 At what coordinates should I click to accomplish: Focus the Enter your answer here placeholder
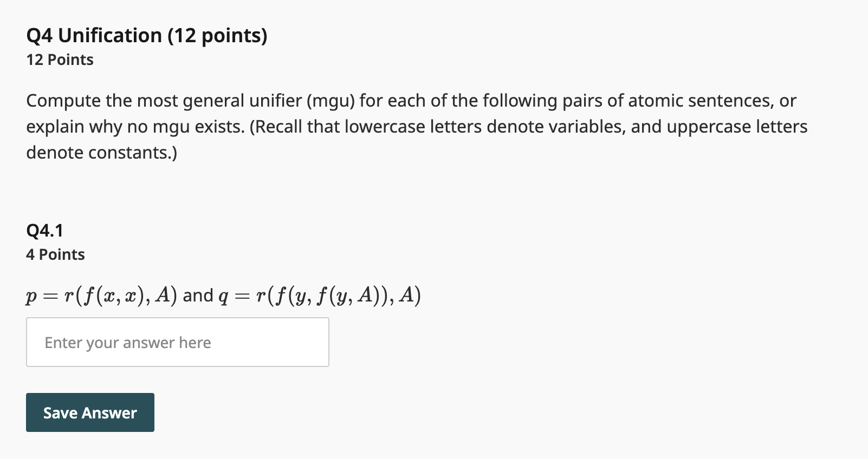point(128,342)
